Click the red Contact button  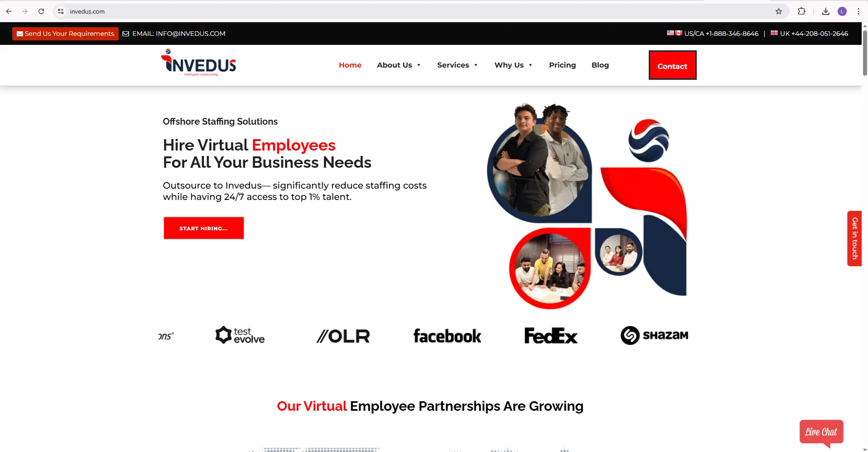click(x=672, y=65)
